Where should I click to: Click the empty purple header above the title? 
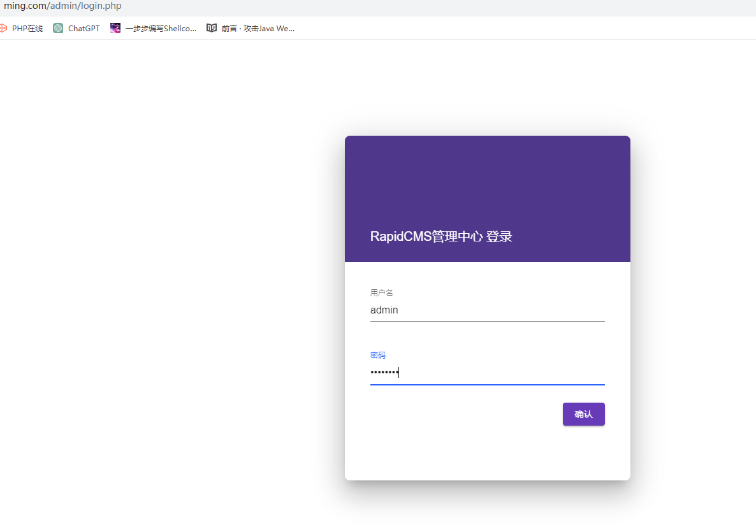tap(487, 178)
